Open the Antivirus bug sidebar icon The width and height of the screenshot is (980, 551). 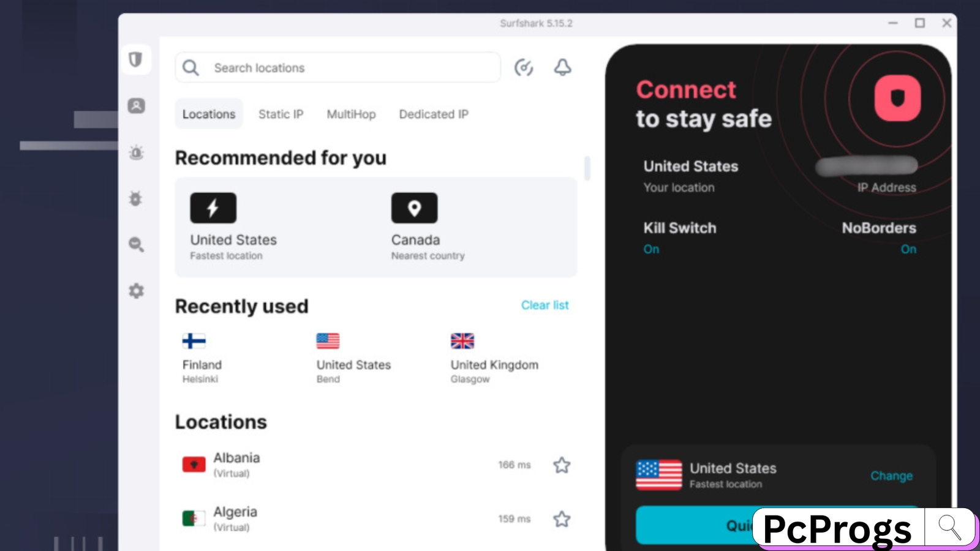(136, 198)
